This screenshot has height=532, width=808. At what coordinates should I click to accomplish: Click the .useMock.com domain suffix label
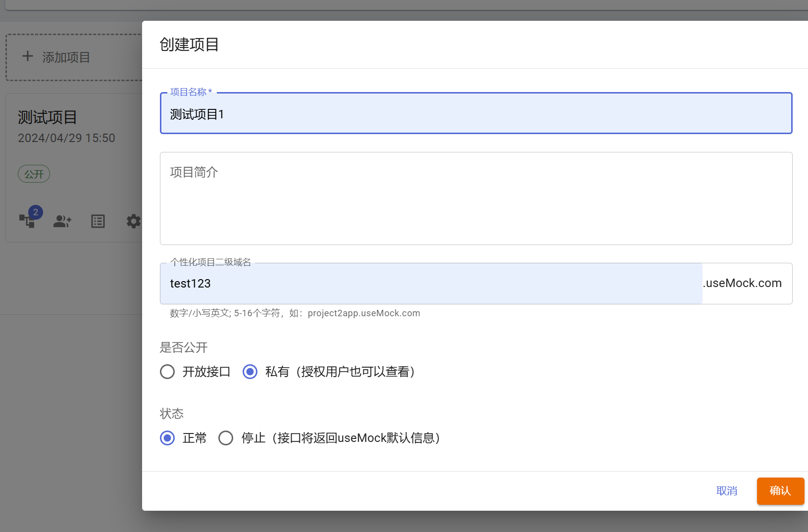click(x=742, y=283)
